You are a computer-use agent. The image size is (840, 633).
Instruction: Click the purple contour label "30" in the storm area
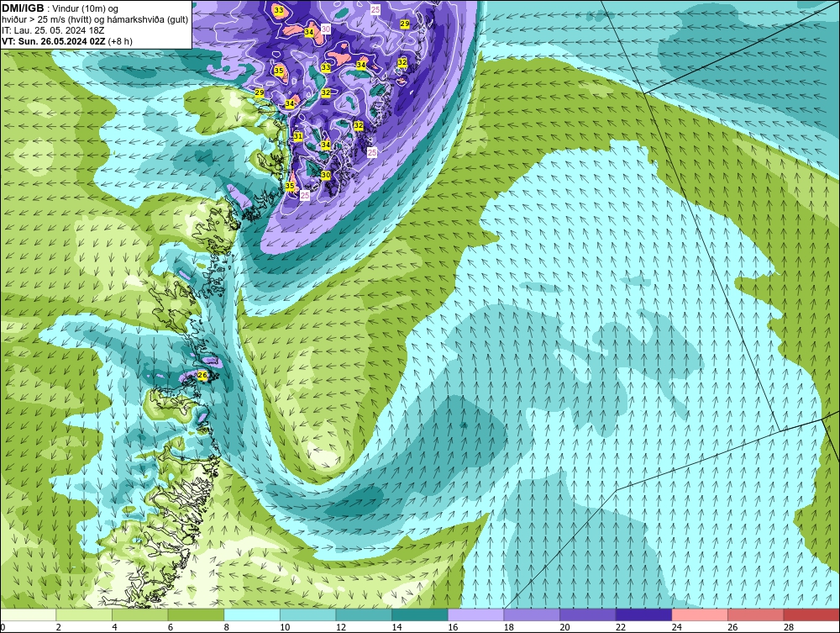point(326,29)
